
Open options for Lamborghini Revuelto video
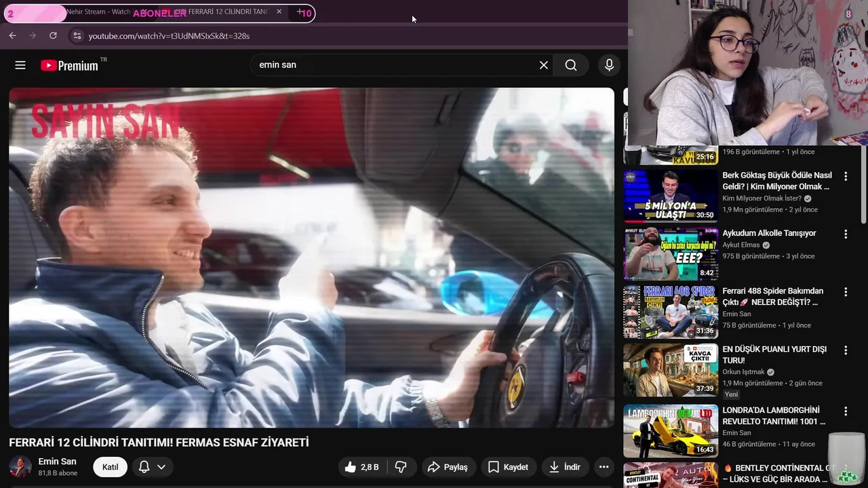(x=846, y=411)
